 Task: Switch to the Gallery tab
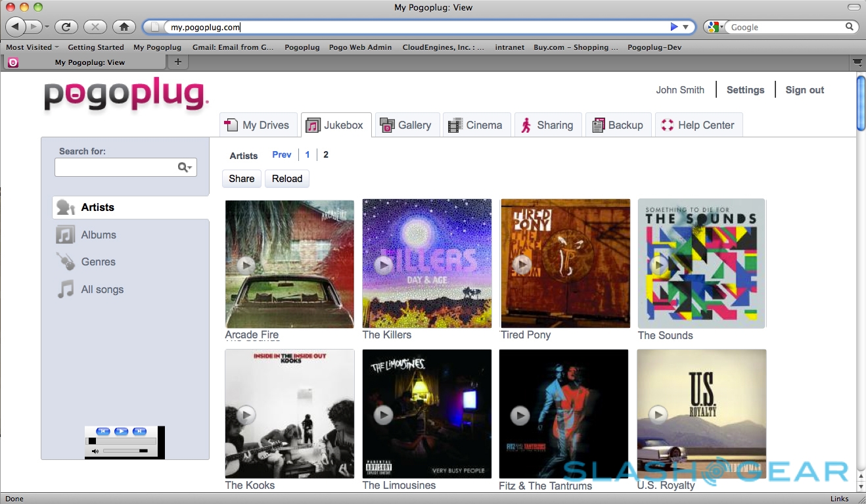[406, 125]
